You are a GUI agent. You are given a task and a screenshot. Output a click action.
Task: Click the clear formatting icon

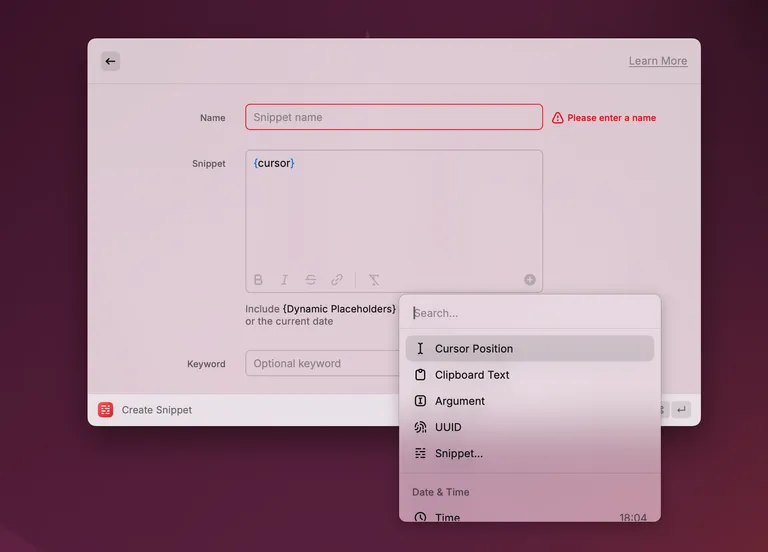[x=374, y=280]
